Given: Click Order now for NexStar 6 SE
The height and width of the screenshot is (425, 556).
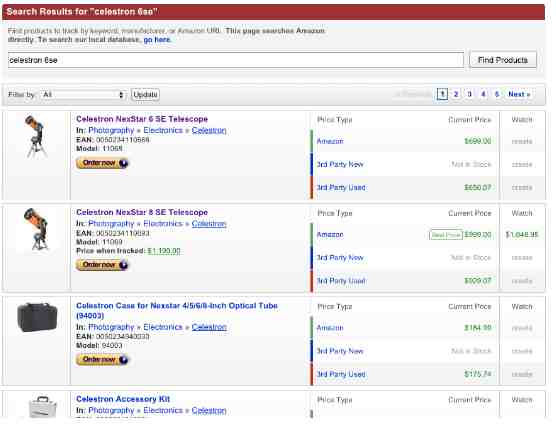Looking at the screenshot, I should tap(102, 163).
